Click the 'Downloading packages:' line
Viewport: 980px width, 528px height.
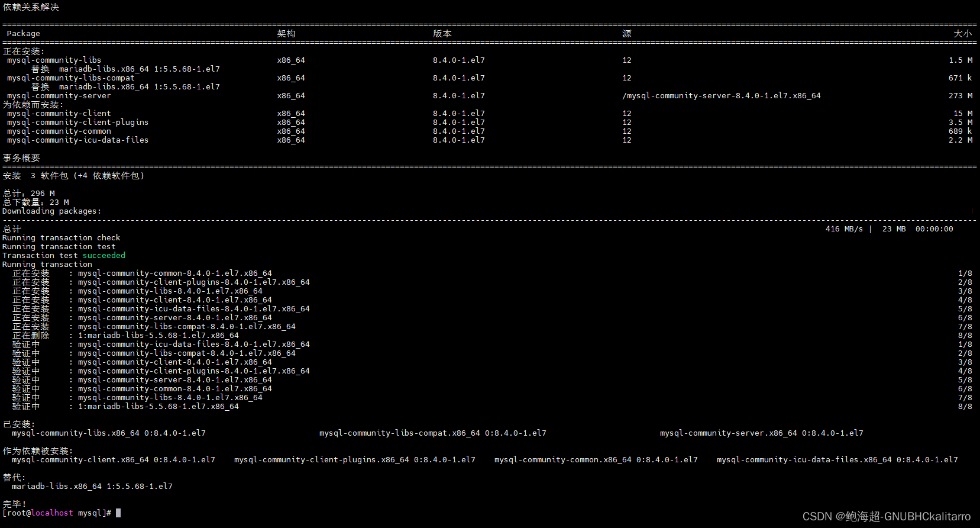pyautogui.click(x=51, y=211)
